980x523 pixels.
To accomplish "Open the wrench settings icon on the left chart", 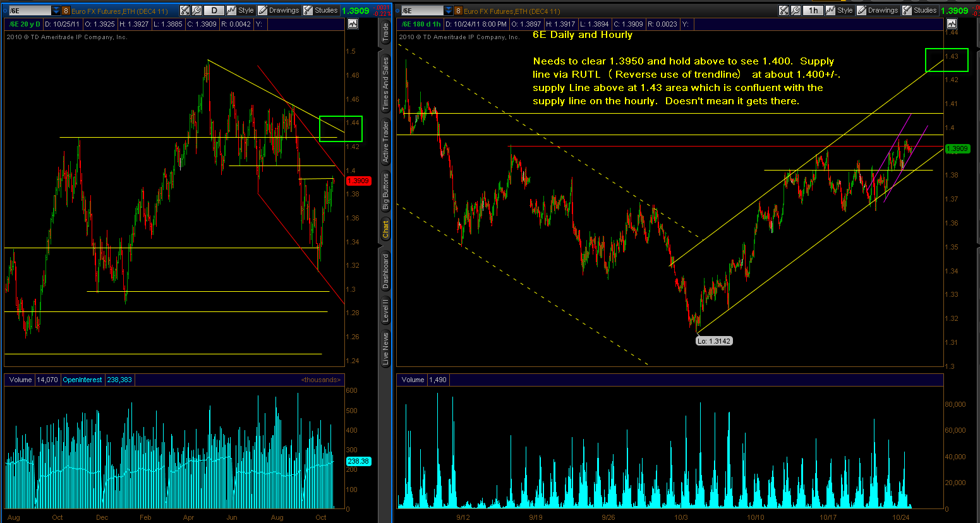I will [x=197, y=10].
